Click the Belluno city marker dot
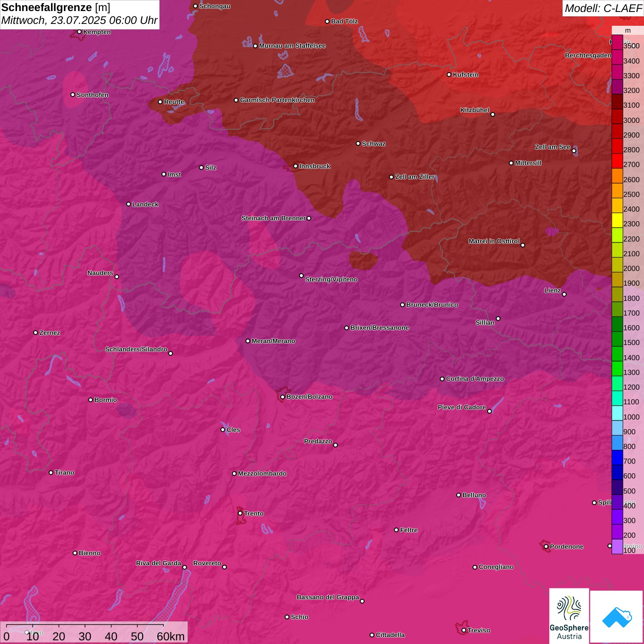 [x=459, y=495]
